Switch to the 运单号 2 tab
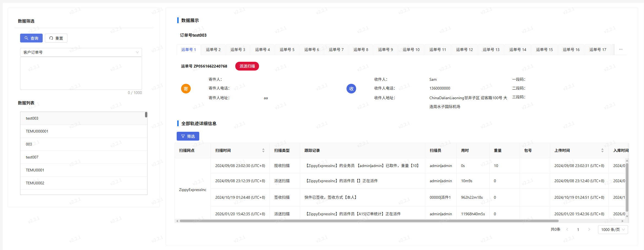This screenshot has height=250, width=644. pyautogui.click(x=213, y=50)
